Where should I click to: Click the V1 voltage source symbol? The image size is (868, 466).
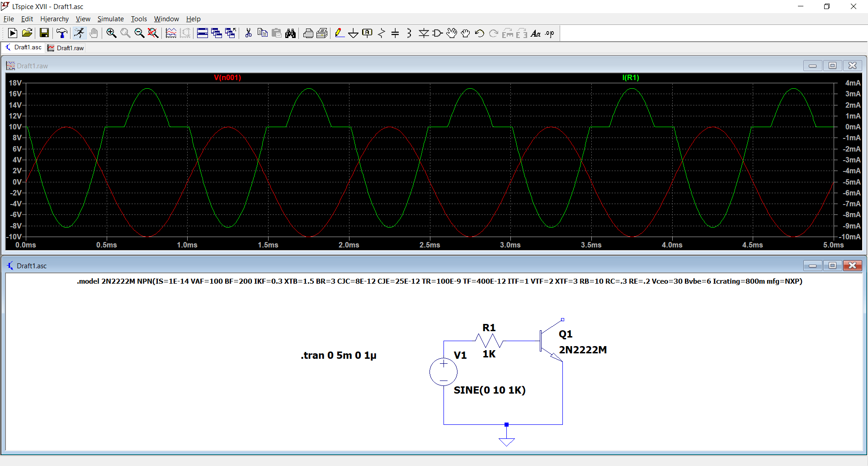click(443, 372)
